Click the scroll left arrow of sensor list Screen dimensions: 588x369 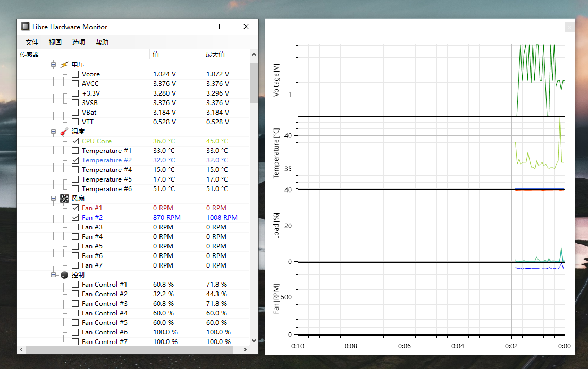pyautogui.click(x=21, y=350)
